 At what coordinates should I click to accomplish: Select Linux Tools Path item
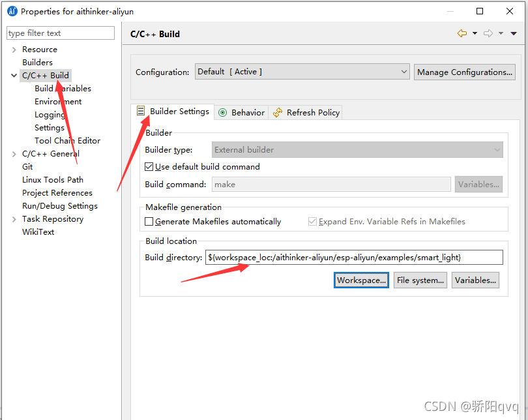click(53, 180)
